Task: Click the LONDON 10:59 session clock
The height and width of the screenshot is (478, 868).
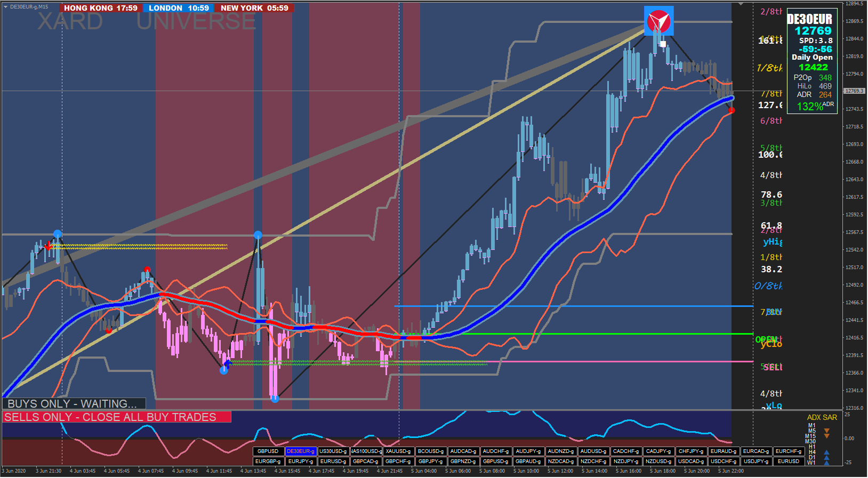Action: click(x=179, y=8)
